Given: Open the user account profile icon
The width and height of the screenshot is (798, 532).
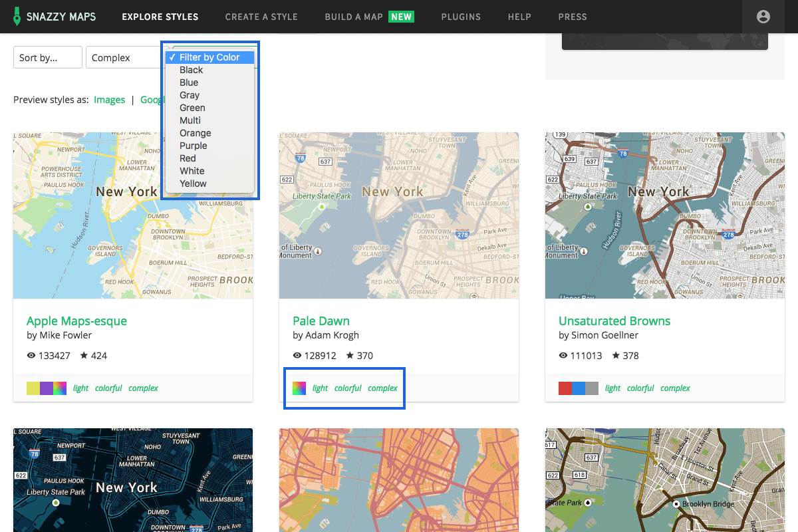Looking at the screenshot, I should coord(763,17).
